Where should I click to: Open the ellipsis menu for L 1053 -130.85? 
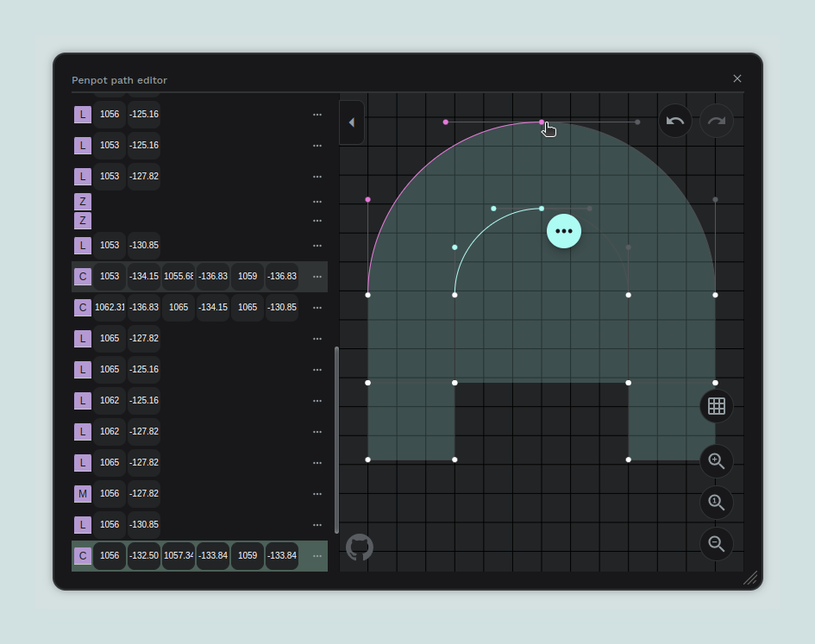click(x=317, y=246)
